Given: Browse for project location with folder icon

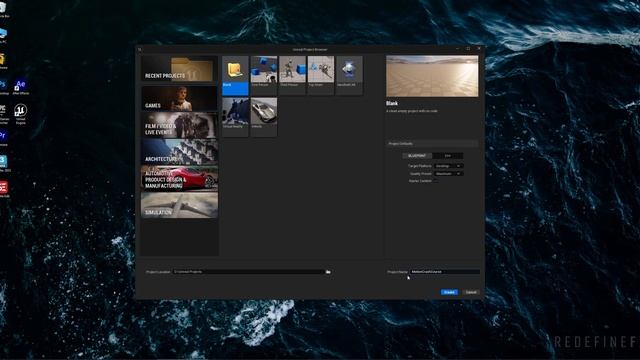Looking at the screenshot, I should click(x=328, y=272).
